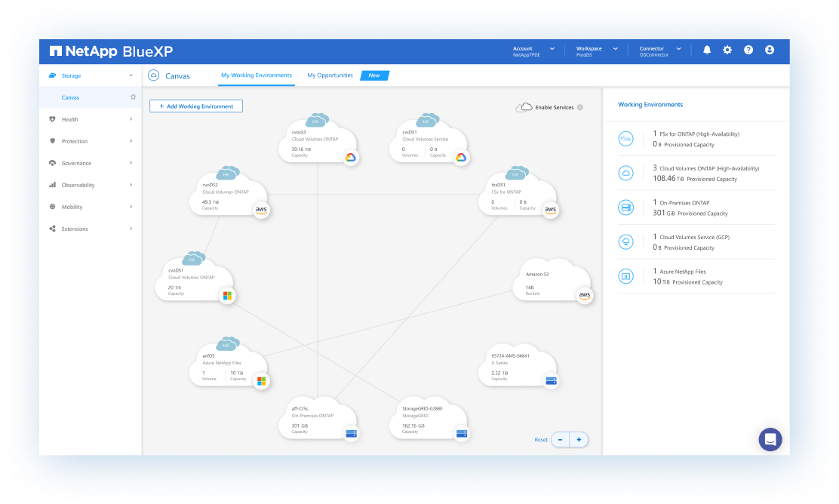Open the help icon in the header
This screenshot has width=839, height=504.
[748, 50]
